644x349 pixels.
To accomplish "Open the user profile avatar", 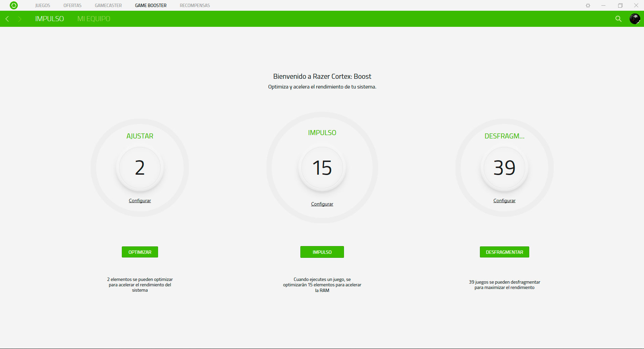I will 635,19.
